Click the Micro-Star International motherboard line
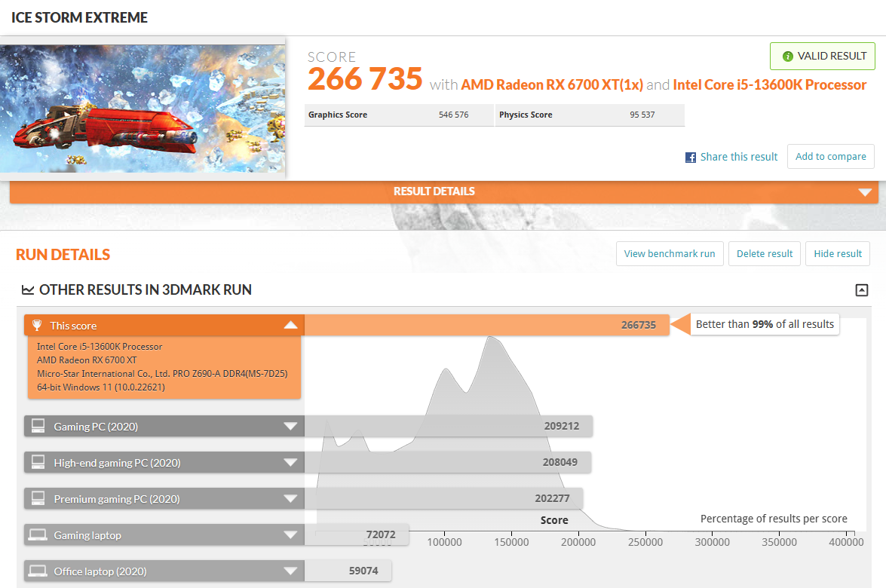The image size is (886, 588). click(162, 374)
